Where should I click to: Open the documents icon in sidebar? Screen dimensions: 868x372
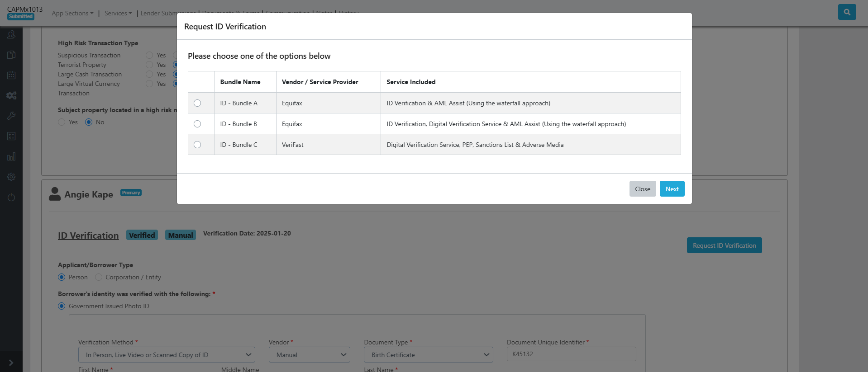[11, 55]
